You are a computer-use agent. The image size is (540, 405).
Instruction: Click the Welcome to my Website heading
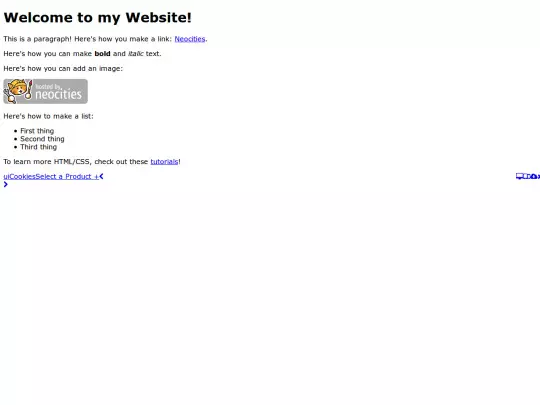[x=97, y=18]
